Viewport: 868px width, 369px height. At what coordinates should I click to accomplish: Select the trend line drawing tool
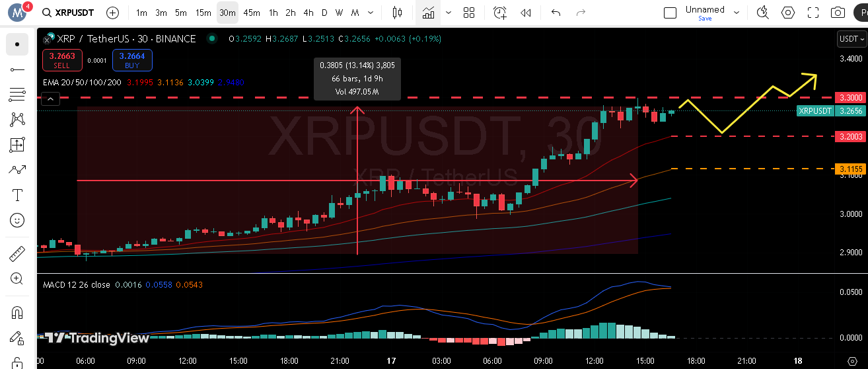(17, 69)
